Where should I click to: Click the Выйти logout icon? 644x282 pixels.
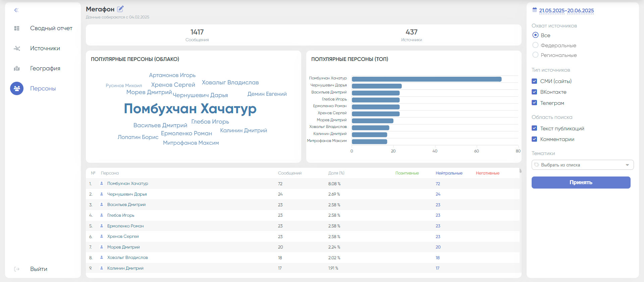click(17, 269)
